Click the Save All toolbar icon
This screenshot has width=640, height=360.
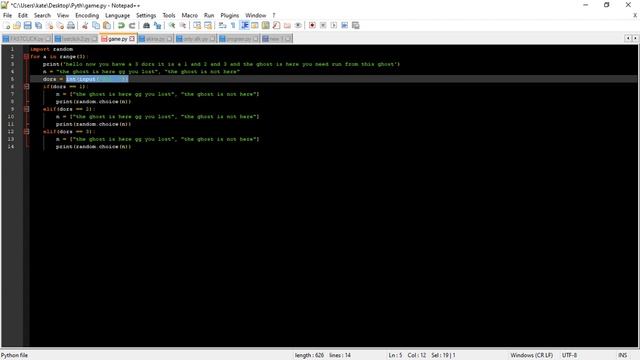[x=38, y=25]
